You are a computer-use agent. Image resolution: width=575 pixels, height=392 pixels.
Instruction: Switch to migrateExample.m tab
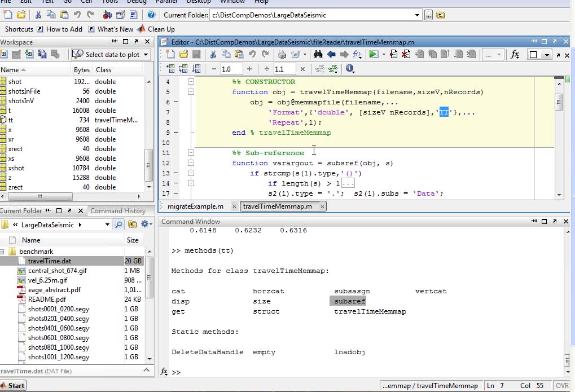click(x=195, y=206)
